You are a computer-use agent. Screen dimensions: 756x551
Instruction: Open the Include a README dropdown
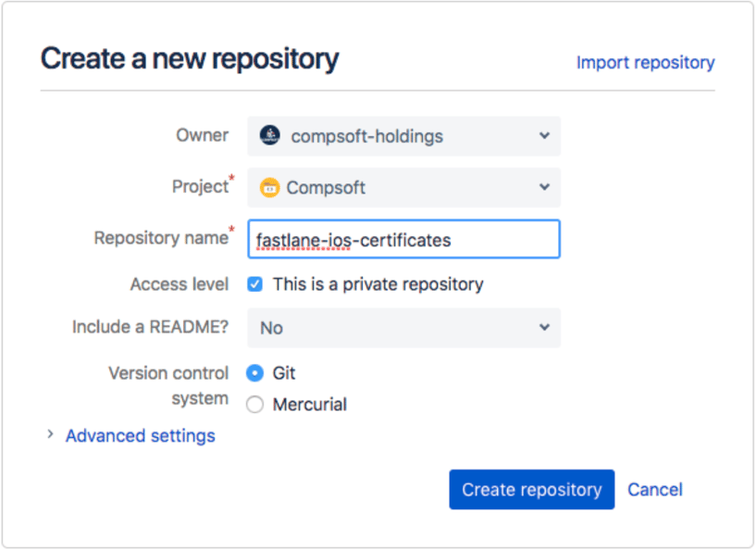[403, 328]
